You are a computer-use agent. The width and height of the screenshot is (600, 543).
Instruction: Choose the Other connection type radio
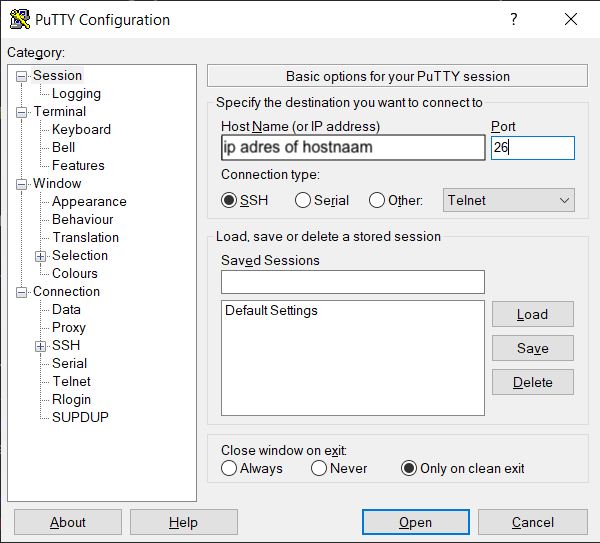click(377, 200)
